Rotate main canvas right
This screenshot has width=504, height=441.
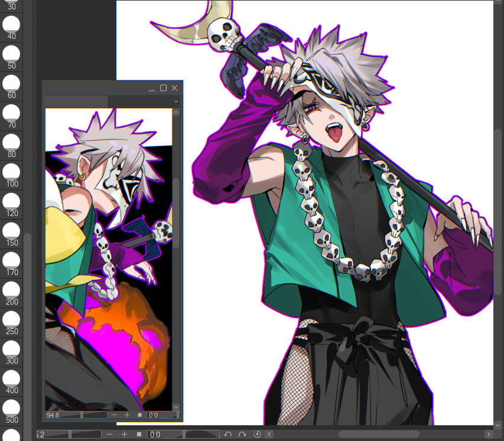click(x=242, y=435)
